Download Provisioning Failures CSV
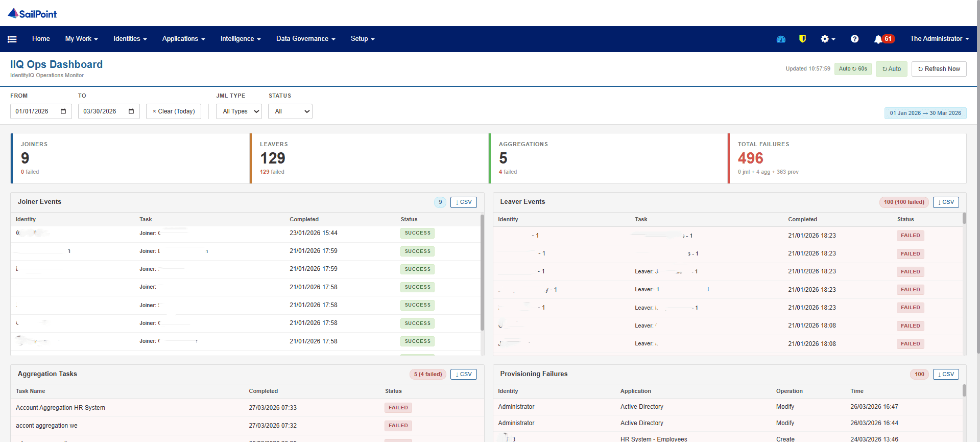Screen dimensions: 980x442 (x=946, y=375)
